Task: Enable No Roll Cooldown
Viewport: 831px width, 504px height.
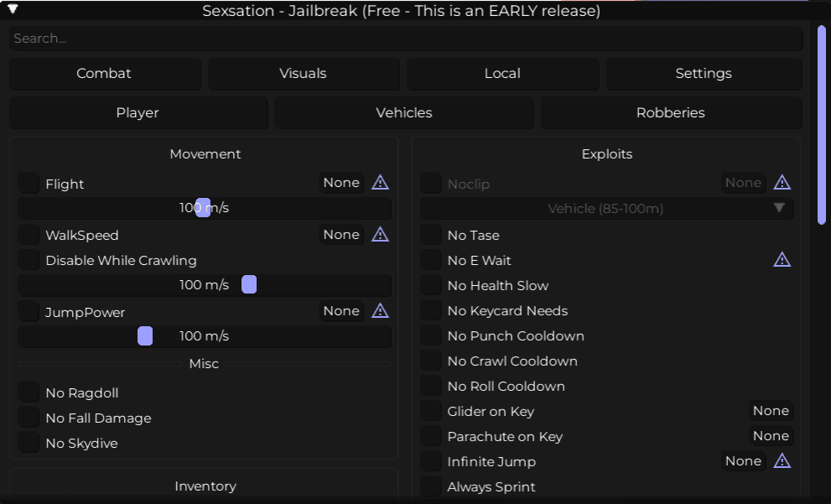Action: tap(431, 386)
